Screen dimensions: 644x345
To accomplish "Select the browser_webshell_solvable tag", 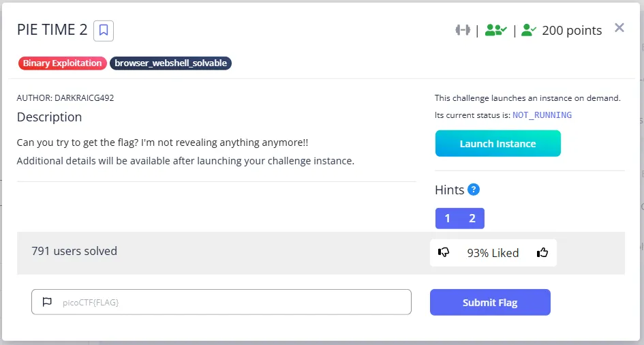I will 170,63.
